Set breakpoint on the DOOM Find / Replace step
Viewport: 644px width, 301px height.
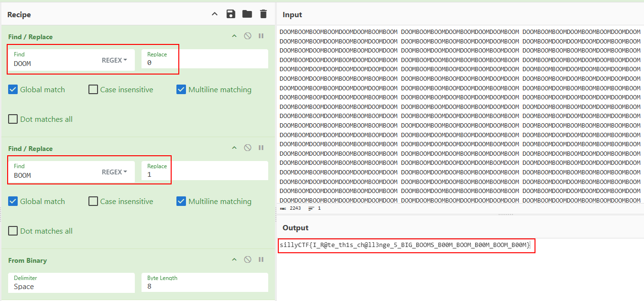click(x=261, y=36)
